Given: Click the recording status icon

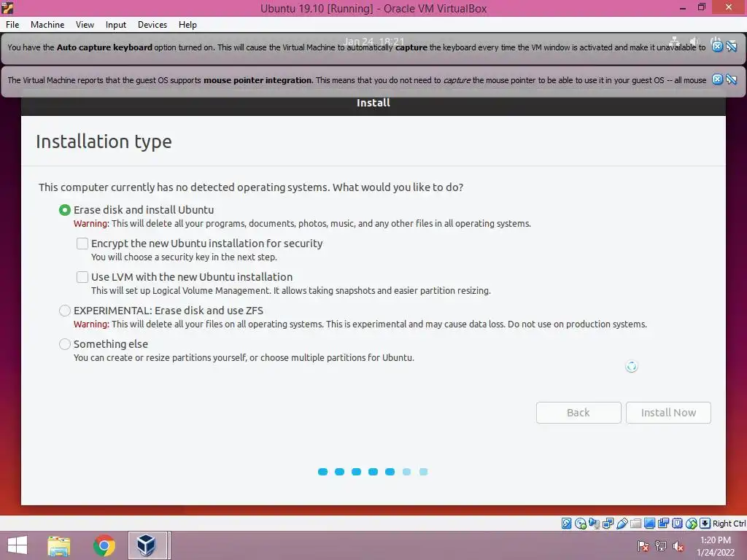Looking at the screenshot, I should pyautogui.click(x=663, y=524).
